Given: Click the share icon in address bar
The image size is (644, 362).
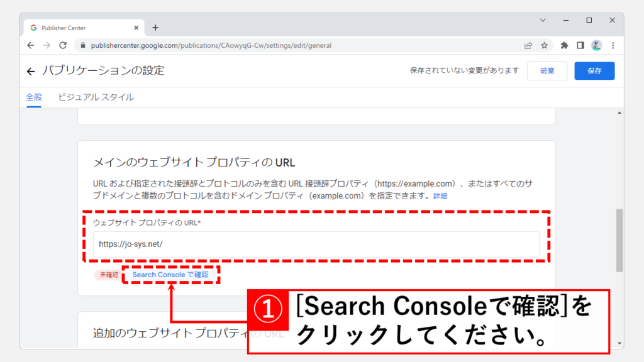Looking at the screenshot, I should point(528,45).
